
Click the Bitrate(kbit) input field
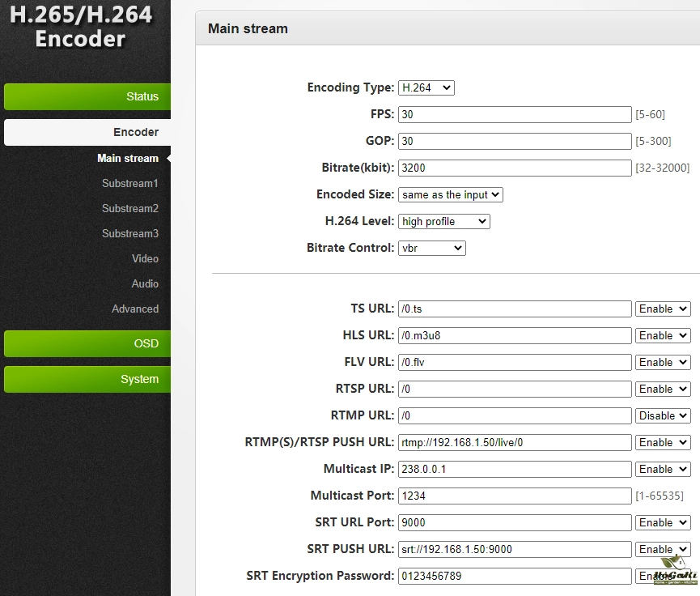(x=515, y=168)
